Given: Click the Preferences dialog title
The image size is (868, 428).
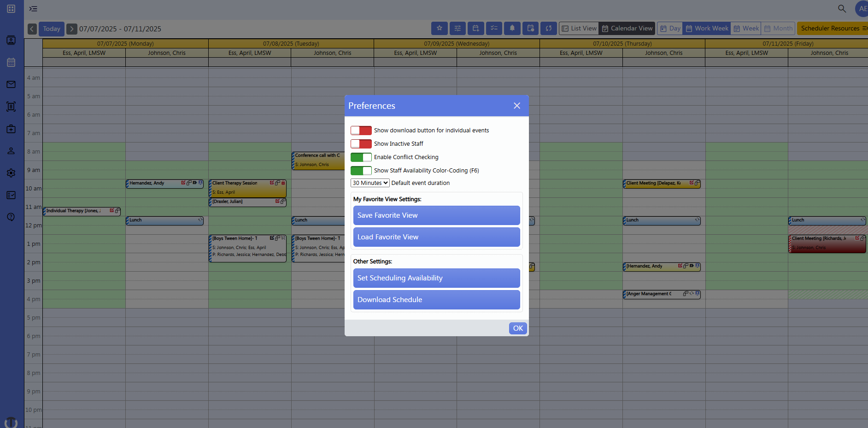Looking at the screenshot, I should coord(372,106).
